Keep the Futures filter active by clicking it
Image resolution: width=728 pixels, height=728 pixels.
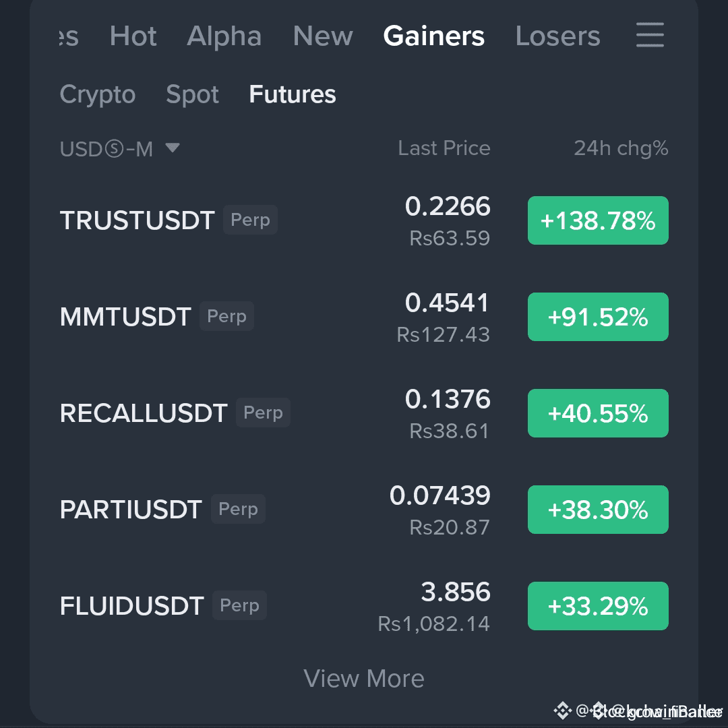(x=292, y=95)
